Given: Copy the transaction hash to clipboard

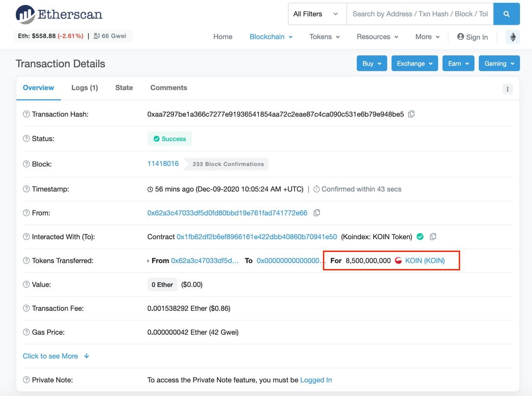Looking at the screenshot, I should [411, 114].
